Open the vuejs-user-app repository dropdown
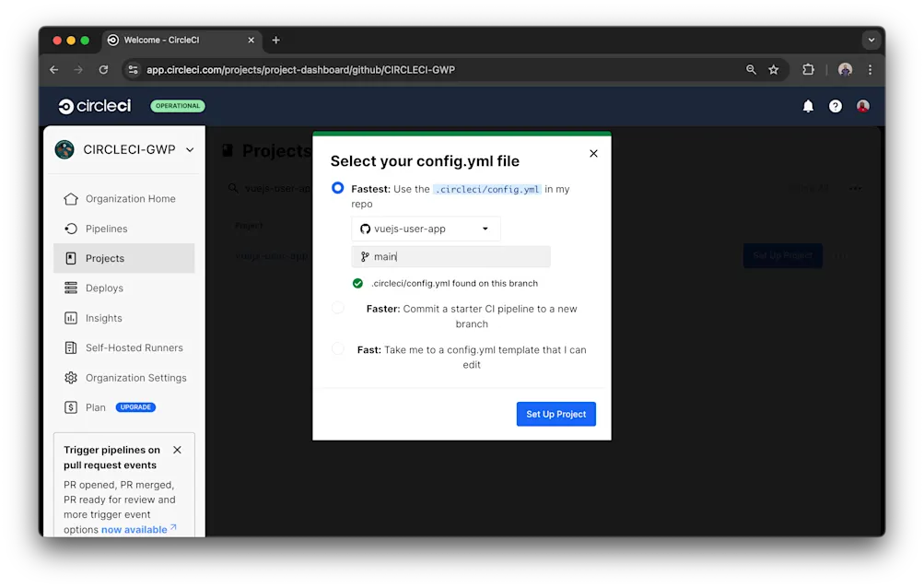Image resolution: width=924 pixels, height=588 pixels. pos(426,229)
